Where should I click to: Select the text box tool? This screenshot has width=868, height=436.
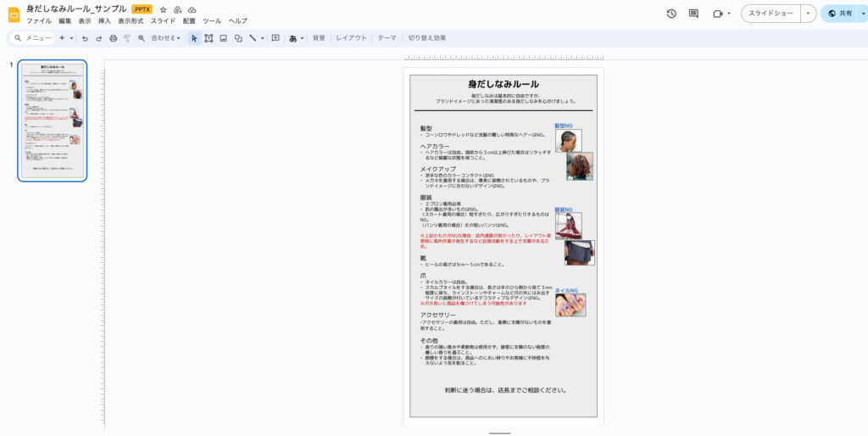[209, 38]
